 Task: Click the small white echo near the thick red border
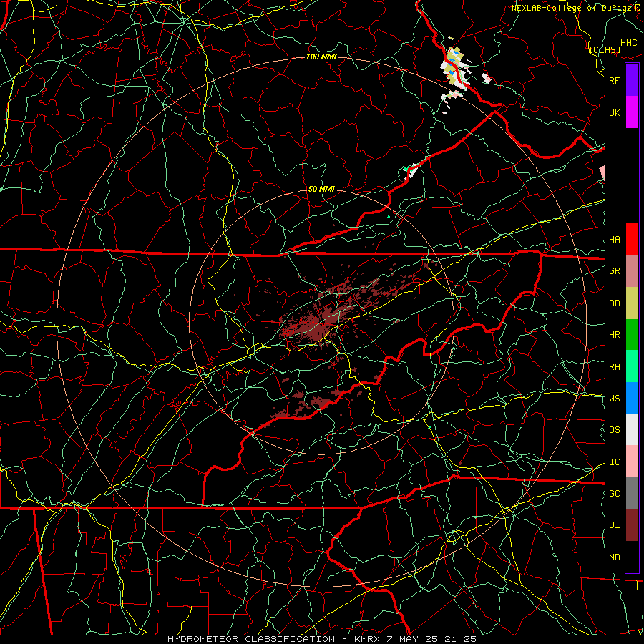tap(412, 171)
